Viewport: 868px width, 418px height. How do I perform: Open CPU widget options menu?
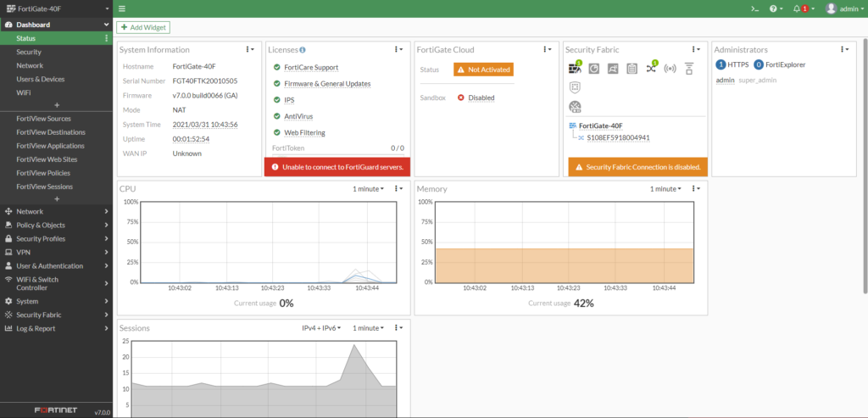[398, 189]
